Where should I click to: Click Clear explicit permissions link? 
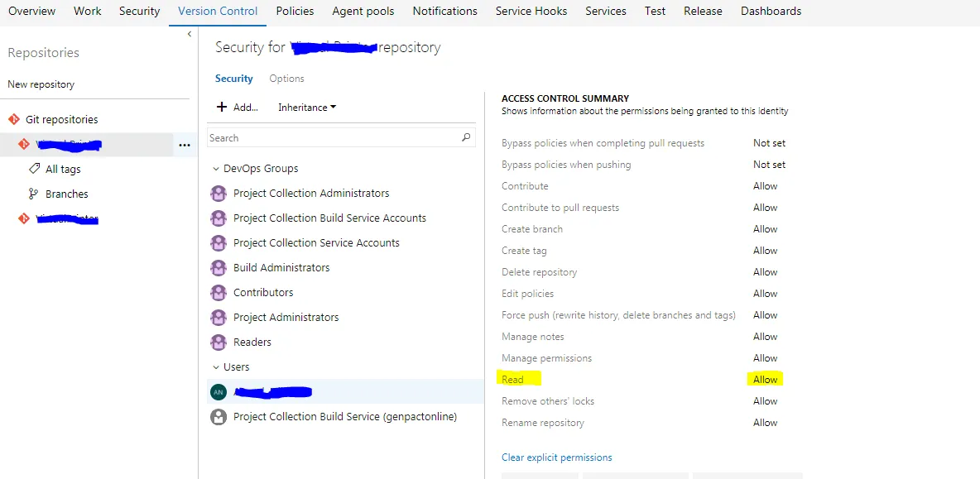557,457
